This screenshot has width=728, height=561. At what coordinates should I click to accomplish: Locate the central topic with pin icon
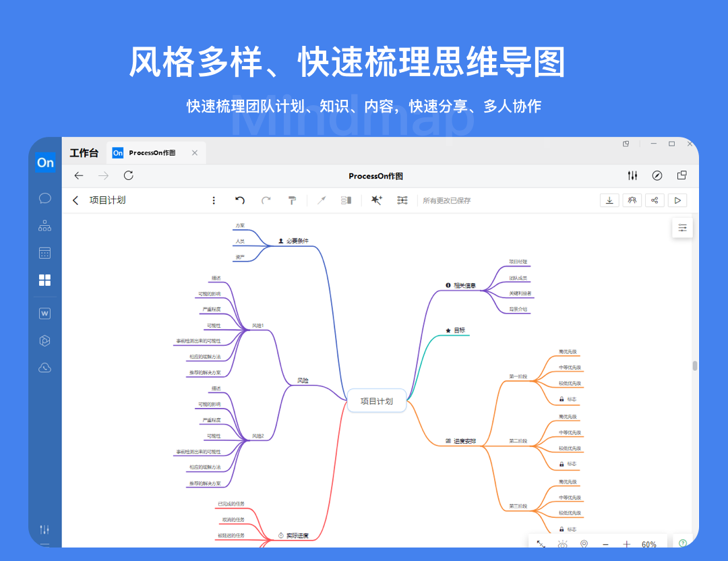(584, 544)
